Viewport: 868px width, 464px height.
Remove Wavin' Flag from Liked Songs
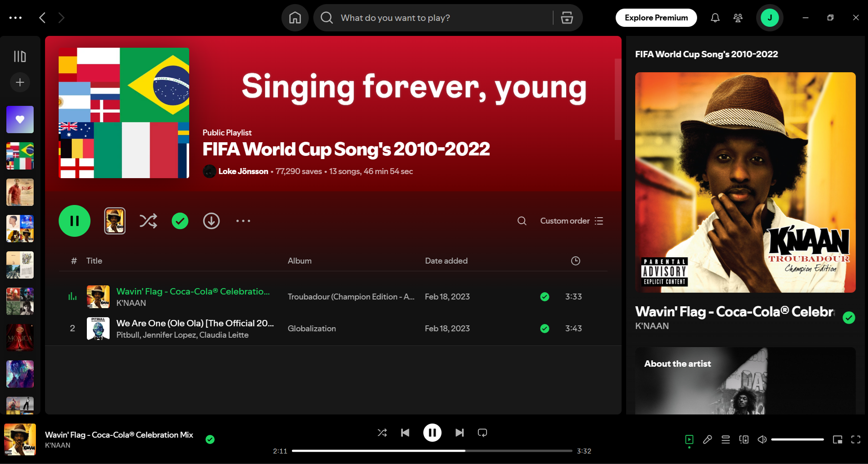(x=210, y=439)
